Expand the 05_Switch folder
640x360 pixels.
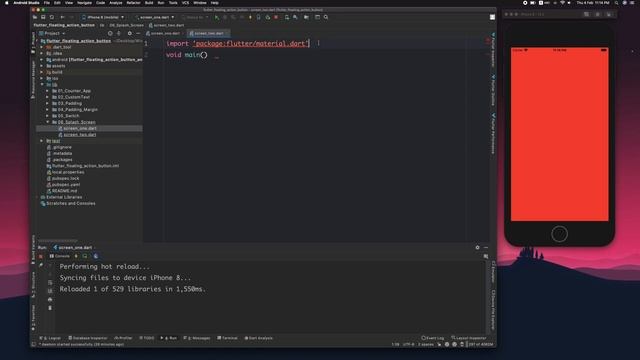tap(47, 116)
